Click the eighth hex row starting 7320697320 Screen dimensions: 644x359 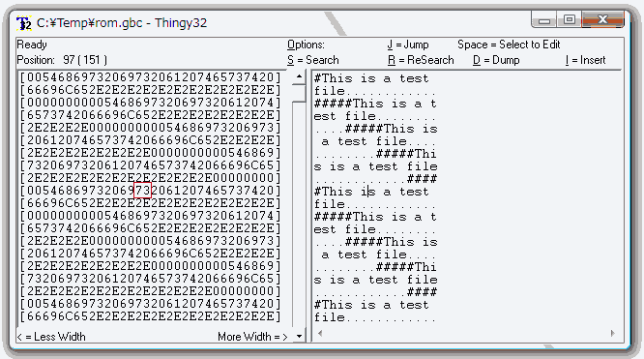tap(150, 165)
